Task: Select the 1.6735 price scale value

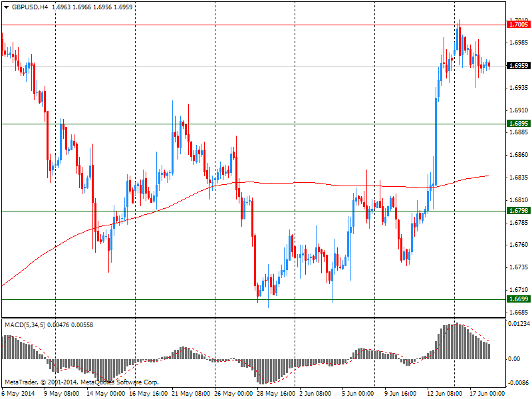Action: [x=519, y=267]
